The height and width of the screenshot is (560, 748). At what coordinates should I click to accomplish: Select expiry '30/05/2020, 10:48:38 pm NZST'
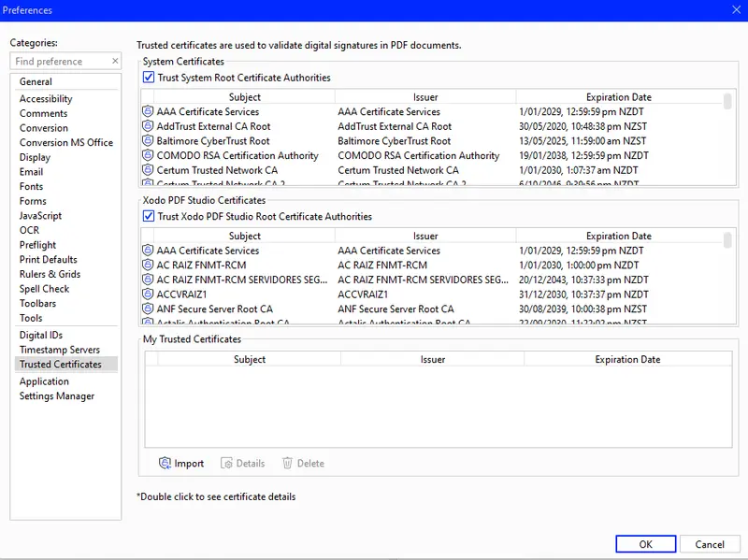tap(583, 126)
